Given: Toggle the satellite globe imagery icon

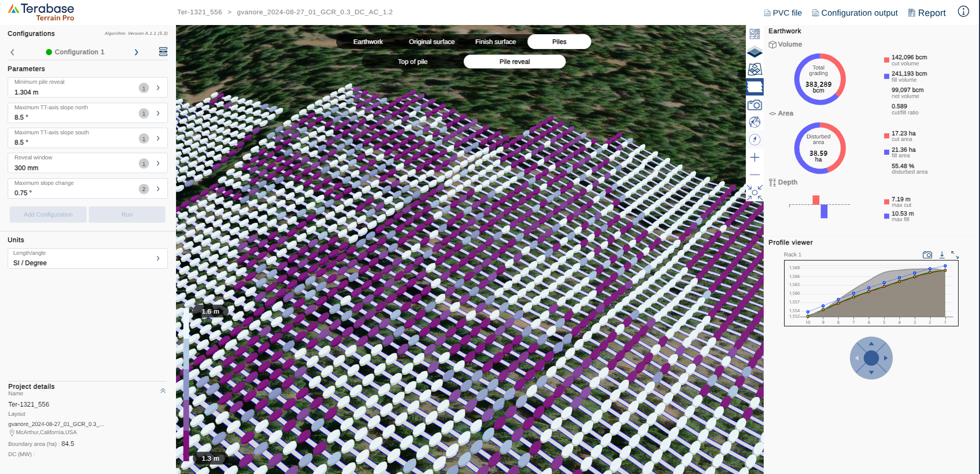Looking at the screenshot, I should coord(754,122).
